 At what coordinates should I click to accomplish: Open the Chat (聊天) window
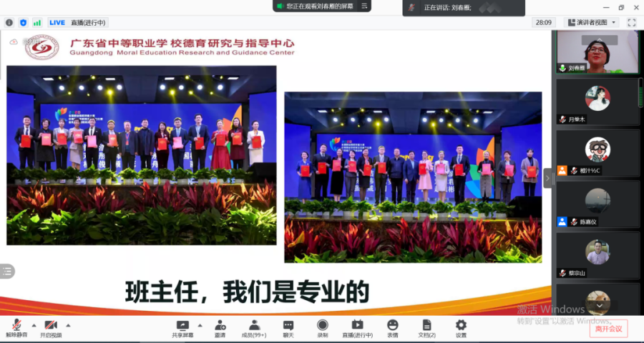click(288, 328)
